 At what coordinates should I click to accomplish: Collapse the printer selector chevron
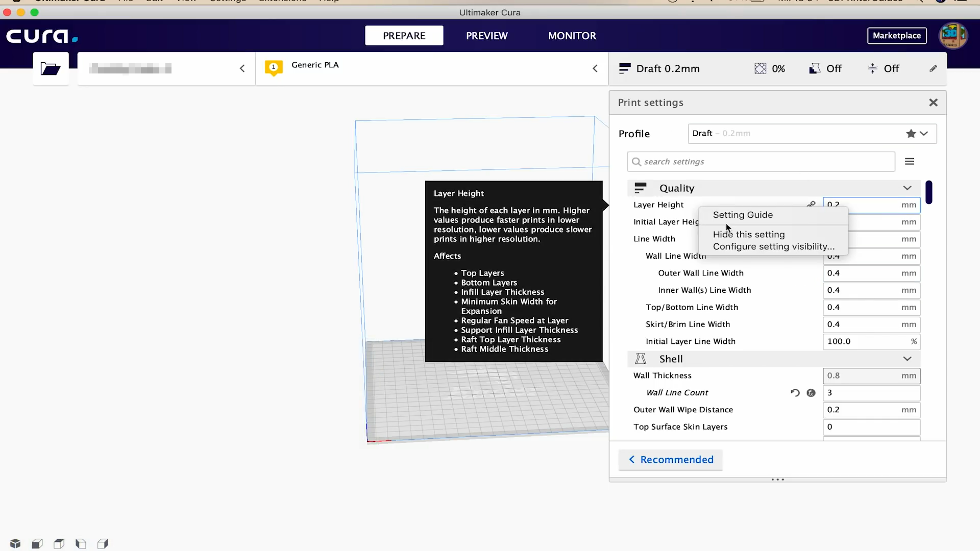pos(242,68)
